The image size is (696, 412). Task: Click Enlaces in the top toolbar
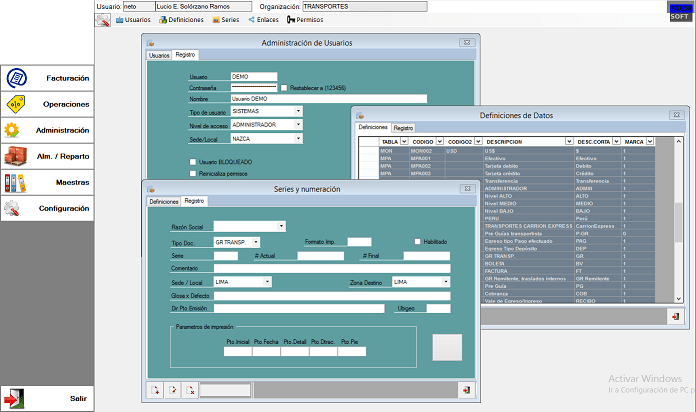265,19
